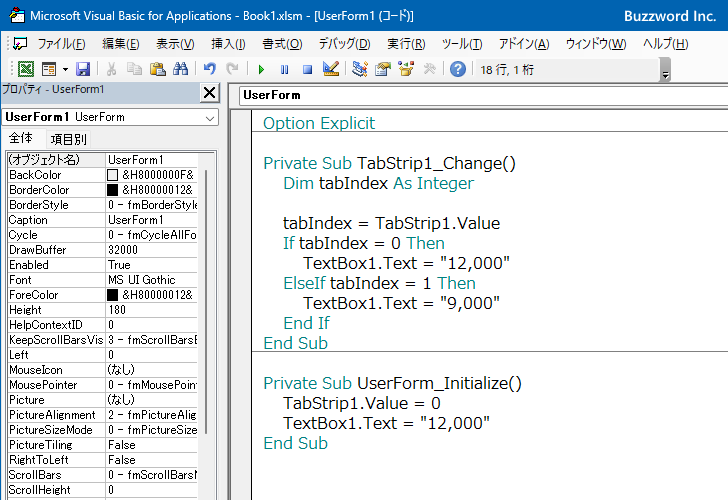Image resolution: width=728 pixels, height=500 pixels.
Task: Click the Insert UserForm toolbar icon
Action: [49, 69]
